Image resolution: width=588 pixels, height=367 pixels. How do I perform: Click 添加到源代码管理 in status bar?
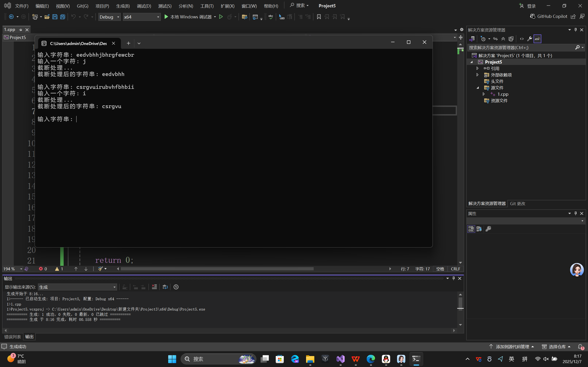[512, 347]
